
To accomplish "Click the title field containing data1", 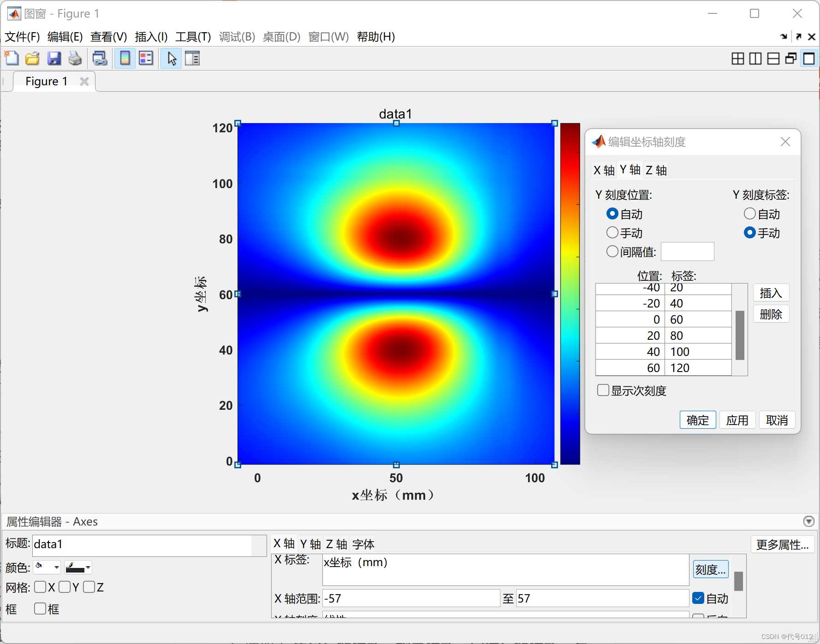I will [149, 545].
